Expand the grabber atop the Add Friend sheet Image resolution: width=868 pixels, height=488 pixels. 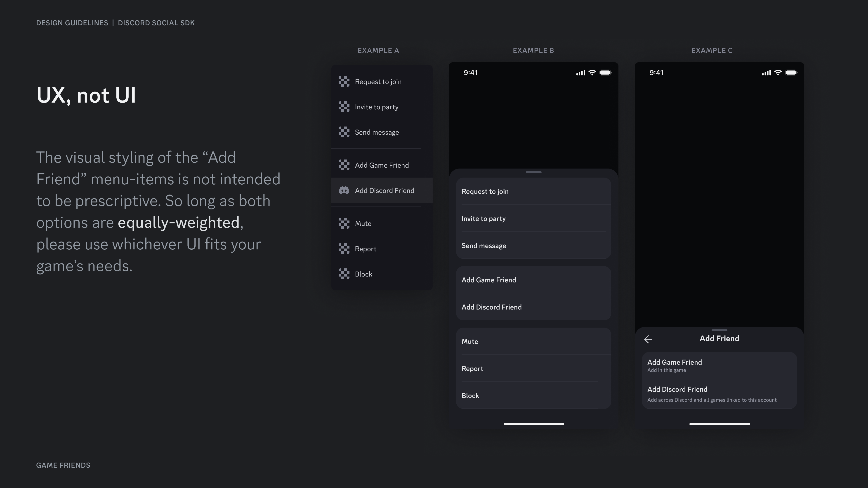pos(719,330)
